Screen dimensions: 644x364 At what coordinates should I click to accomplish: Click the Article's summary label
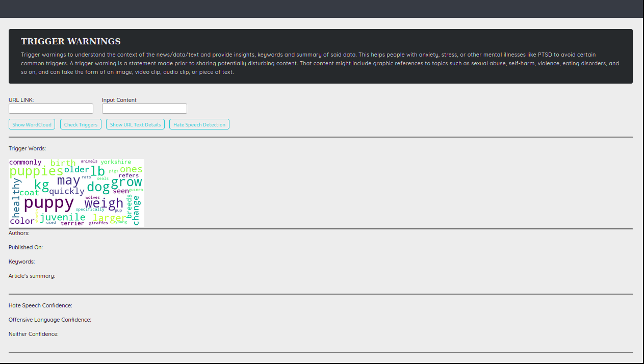coord(31,276)
